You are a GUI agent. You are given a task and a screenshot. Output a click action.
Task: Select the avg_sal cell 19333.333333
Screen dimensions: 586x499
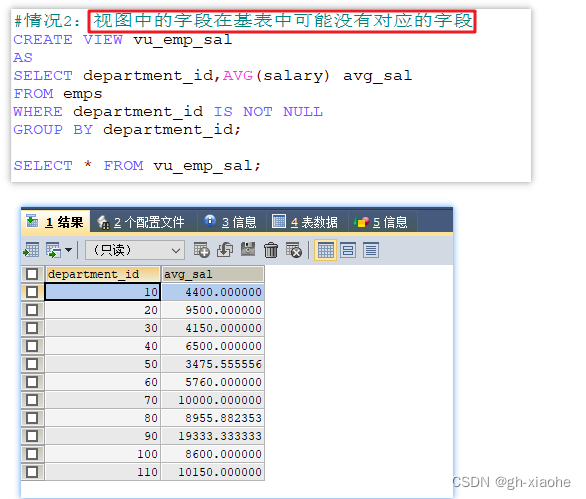[213, 436]
